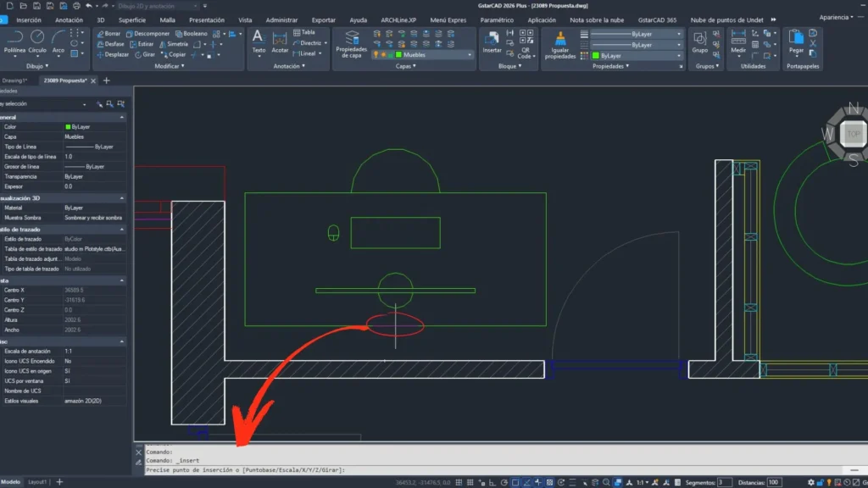Select the Arco draw tool
The width and height of the screenshot is (868, 488).
(58, 42)
